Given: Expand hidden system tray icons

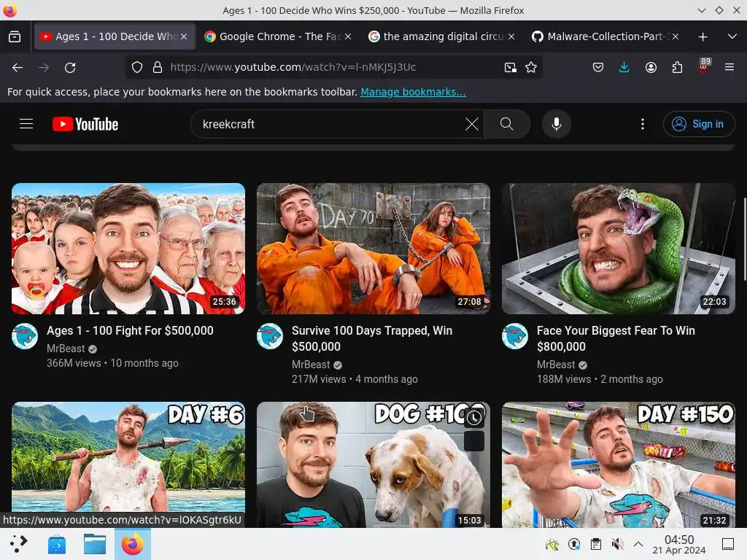Looking at the screenshot, I should tap(638, 544).
